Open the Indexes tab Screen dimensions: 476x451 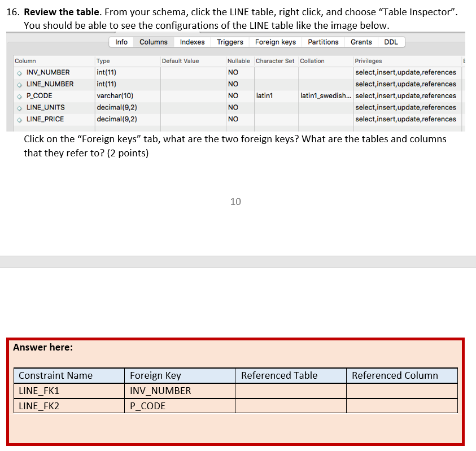tap(192, 41)
